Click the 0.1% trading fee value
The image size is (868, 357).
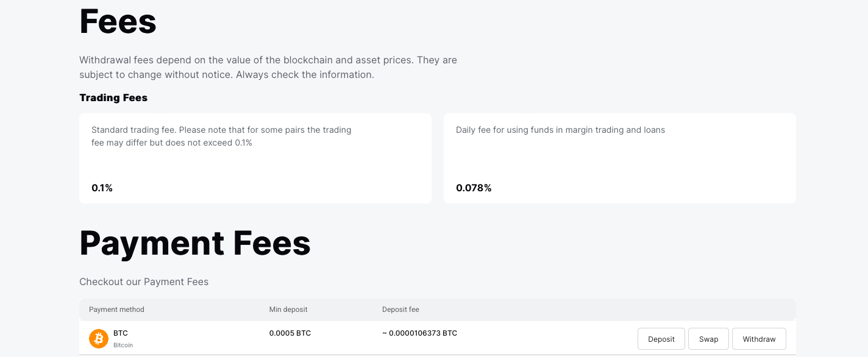(x=102, y=188)
